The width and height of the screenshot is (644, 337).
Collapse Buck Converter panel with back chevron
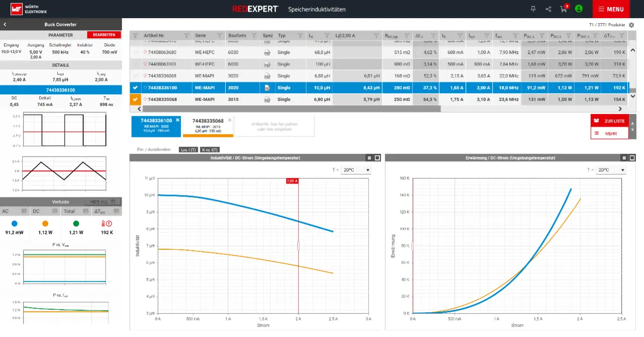(x=5, y=24)
